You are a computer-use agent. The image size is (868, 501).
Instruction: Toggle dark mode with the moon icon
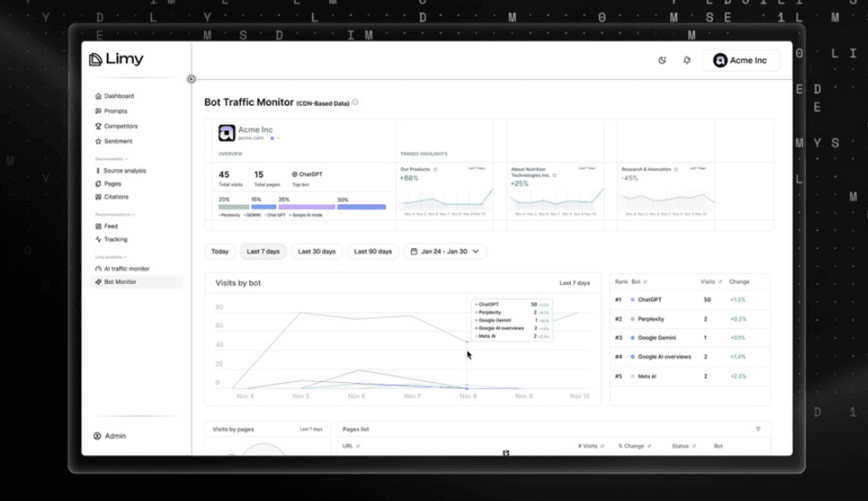click(662, 60)
